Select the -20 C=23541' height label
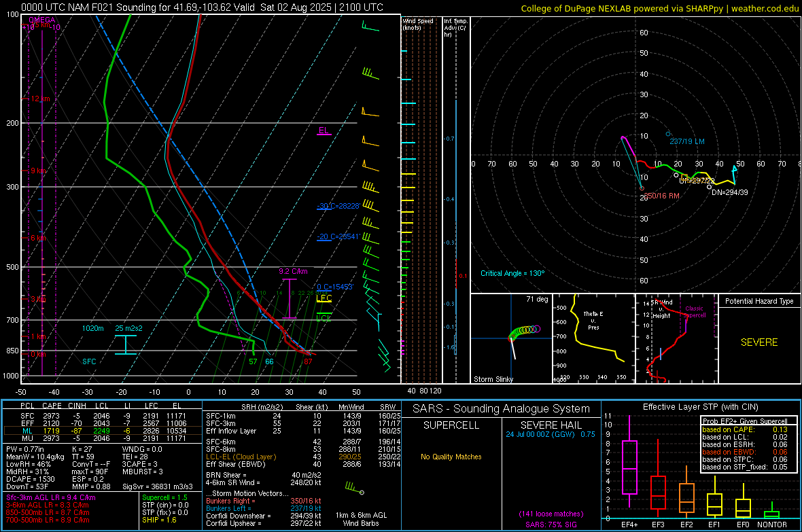This screenshot has height=532, width=802. (338, 236)
